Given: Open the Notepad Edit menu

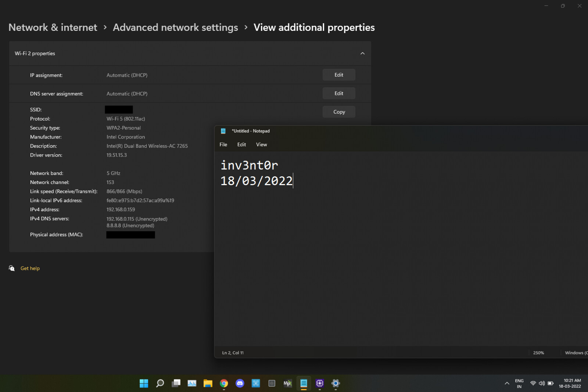Looking at the screenshot, I should (x=241, y=144).
